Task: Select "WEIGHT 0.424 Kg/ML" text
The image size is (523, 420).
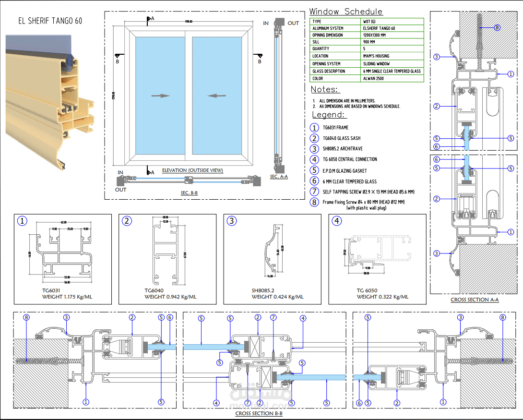Action: point(277,297)
